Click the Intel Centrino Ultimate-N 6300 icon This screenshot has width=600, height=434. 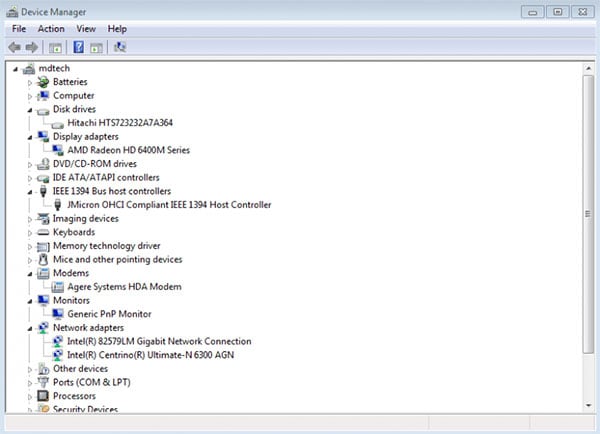coord(57,355)
